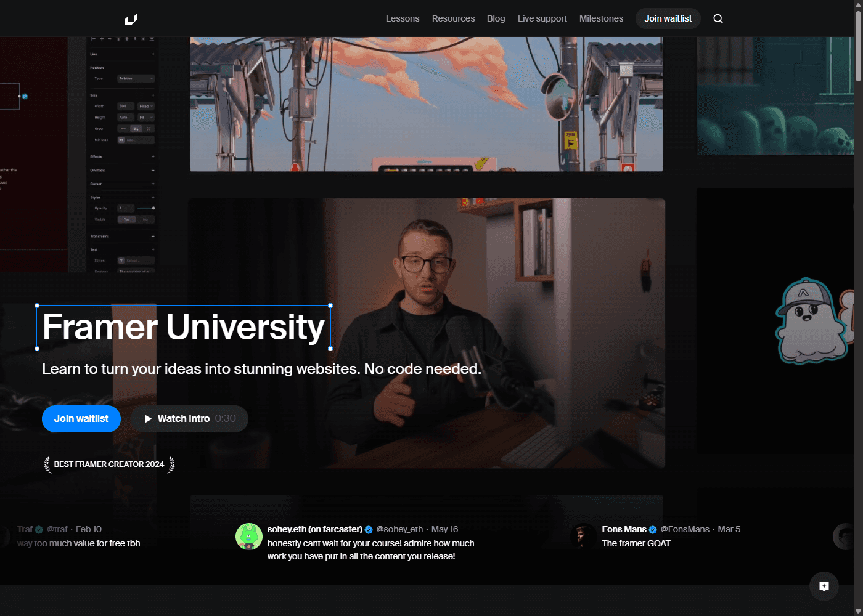This screenshot has height=616, width=863.
Task: Open the search icon in the navbar
Action: [x=718, y=18]
